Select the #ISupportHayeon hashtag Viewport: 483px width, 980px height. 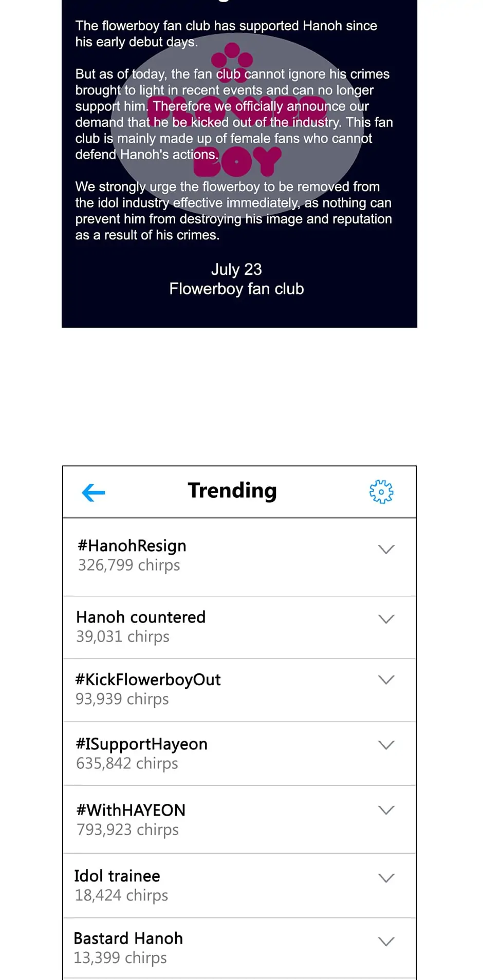click(142, 744)
